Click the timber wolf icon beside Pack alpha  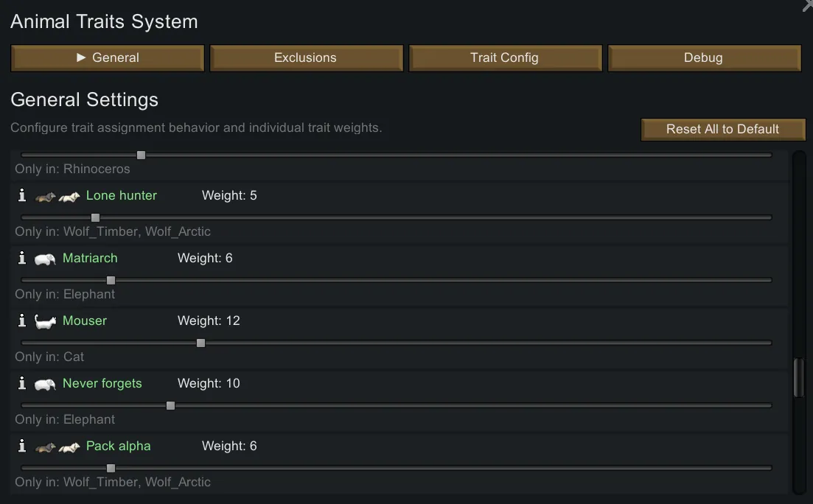46,447
